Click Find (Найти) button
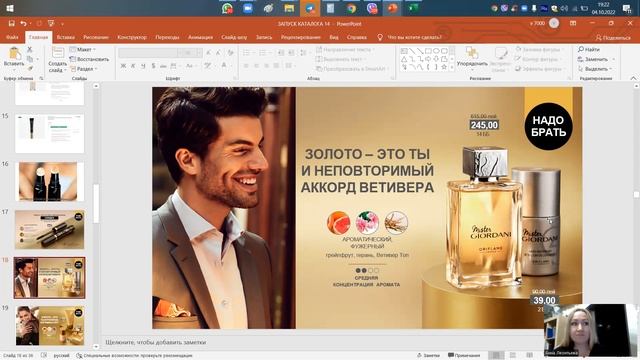Screen dimensions: 640x360 589,49
